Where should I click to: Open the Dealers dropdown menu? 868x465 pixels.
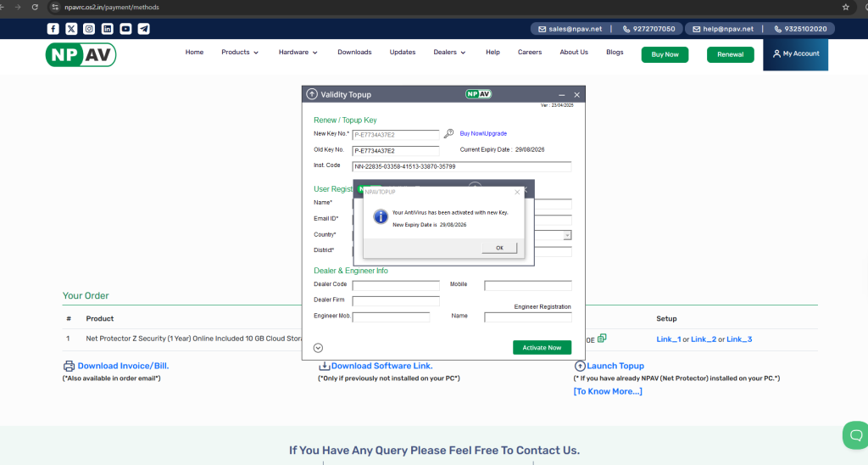pyautogui.click(x=449, y=53)
